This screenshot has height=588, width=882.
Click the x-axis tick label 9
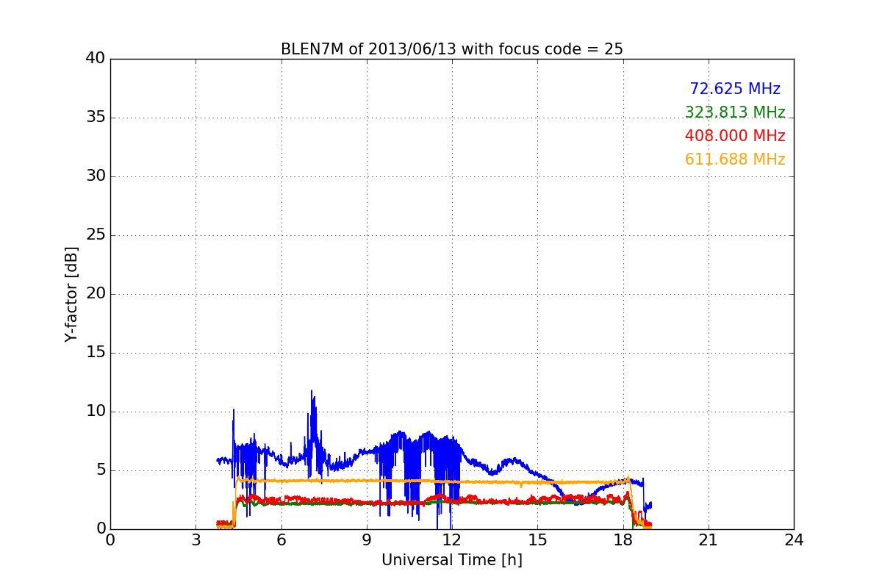(367, 539)
